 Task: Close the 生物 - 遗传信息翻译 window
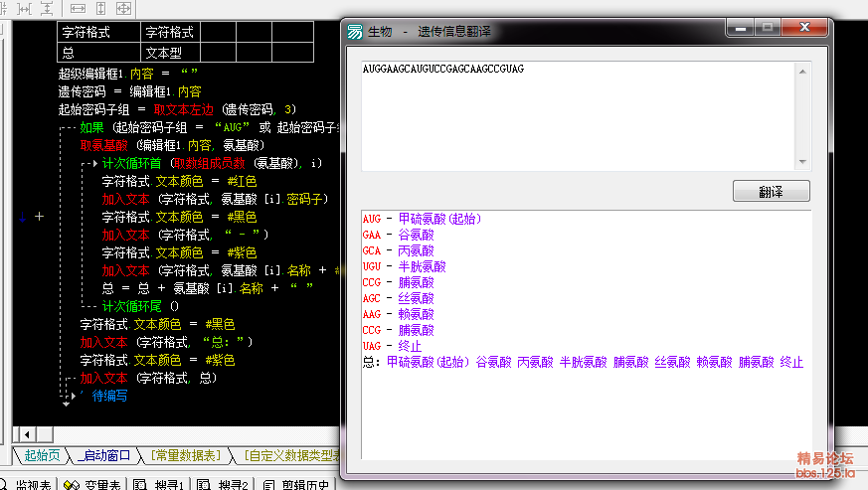pos(804,28)
